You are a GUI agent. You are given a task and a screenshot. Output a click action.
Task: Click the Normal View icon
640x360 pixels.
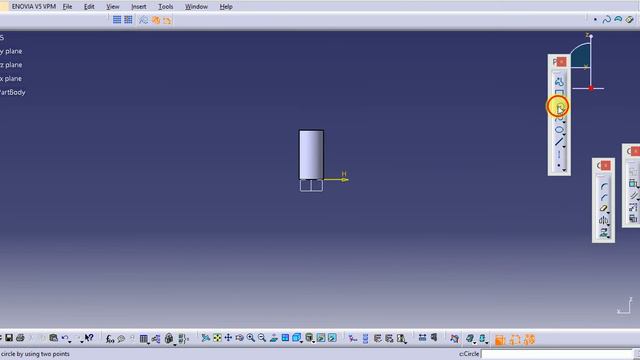[273, 338]
